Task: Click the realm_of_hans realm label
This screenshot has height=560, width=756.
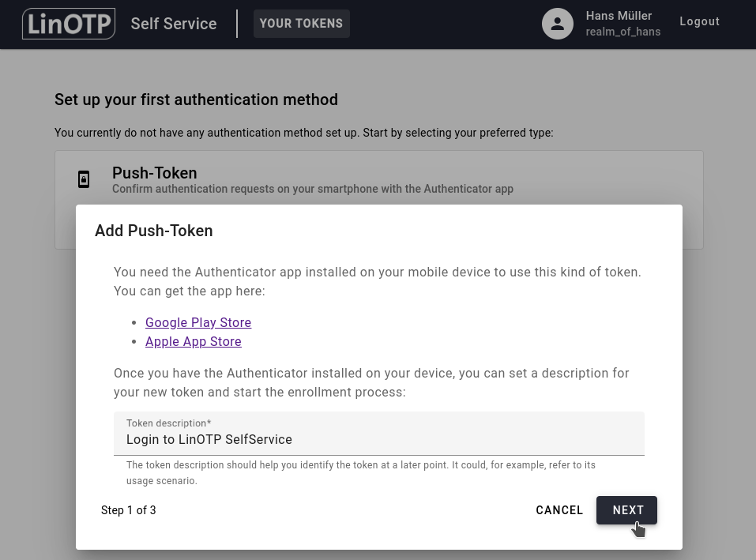Action: pyautogui.click(x=622, y=32)
